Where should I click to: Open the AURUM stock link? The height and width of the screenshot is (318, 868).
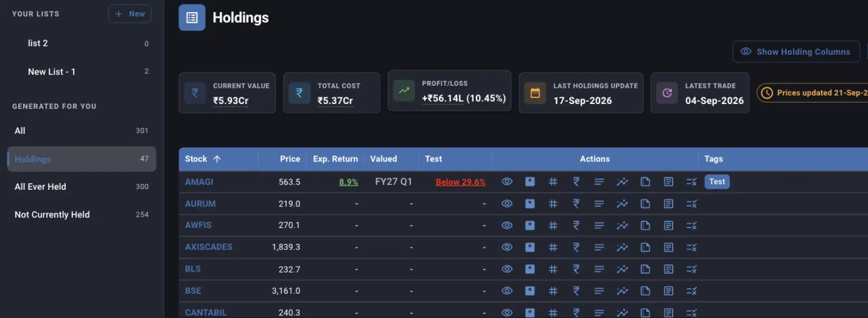[x=200, y=204]
